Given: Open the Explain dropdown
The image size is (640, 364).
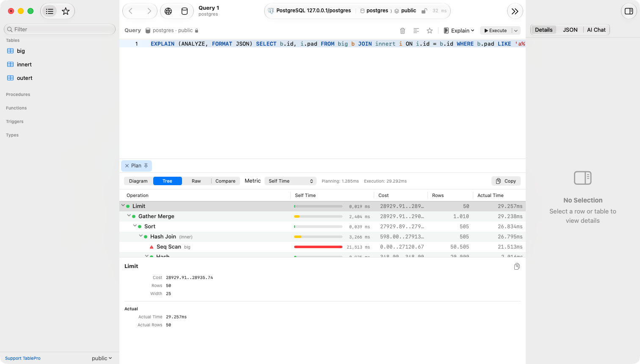Looking at the screenshot, I should tap(459, 30).
